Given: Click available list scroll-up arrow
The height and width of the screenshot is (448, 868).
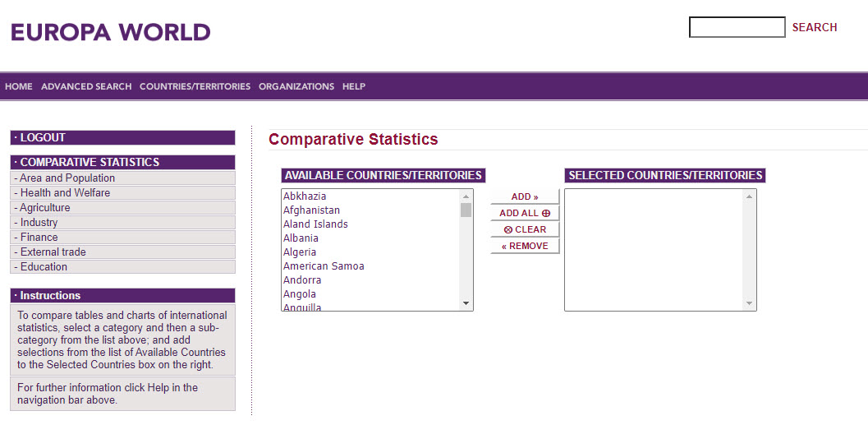Looking at the screenshot, I should pyautogui.click(x=466, y=196).
